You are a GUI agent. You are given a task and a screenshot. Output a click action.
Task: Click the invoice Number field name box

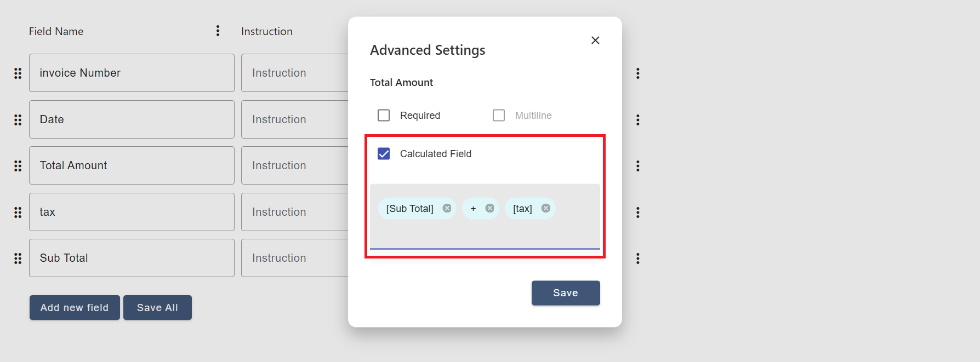point(132,73)
